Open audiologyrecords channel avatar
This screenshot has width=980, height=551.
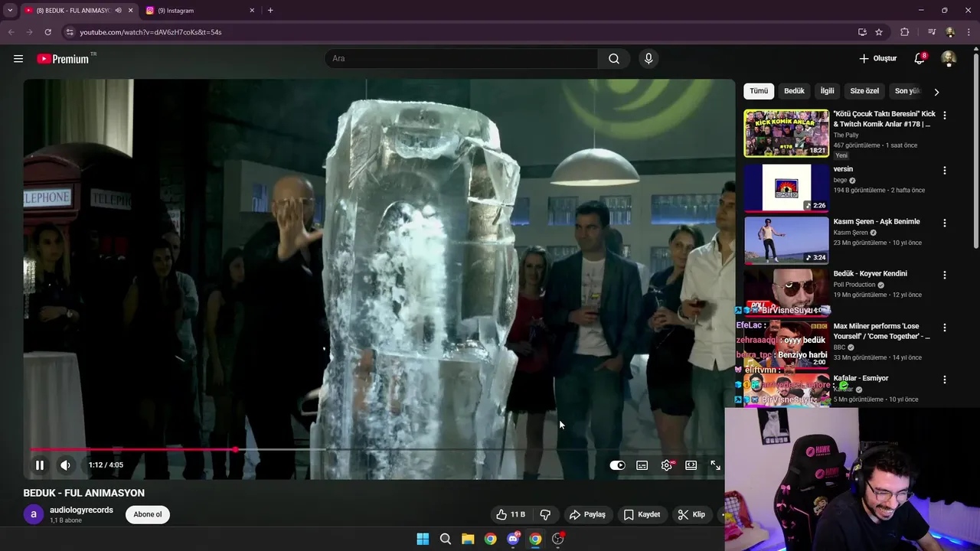coord(34,514)
